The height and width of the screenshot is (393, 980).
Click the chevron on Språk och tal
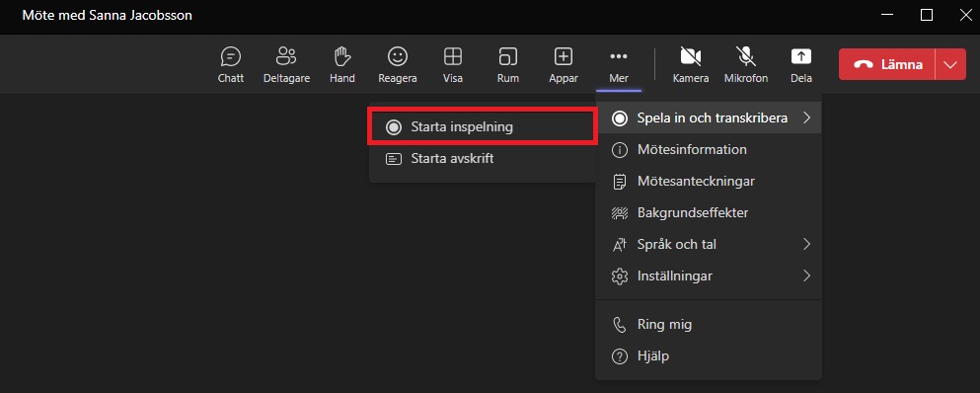(807, 244)
